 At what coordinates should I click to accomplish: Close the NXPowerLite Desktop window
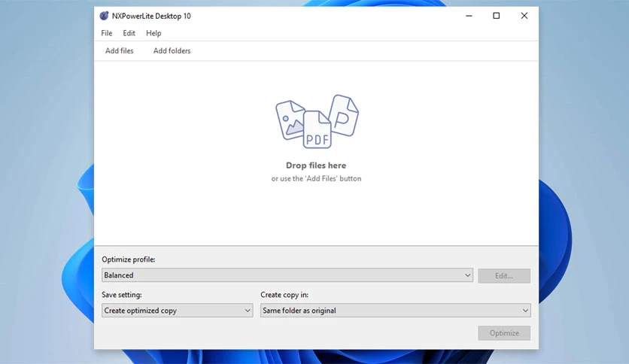[x=524, y=16]
